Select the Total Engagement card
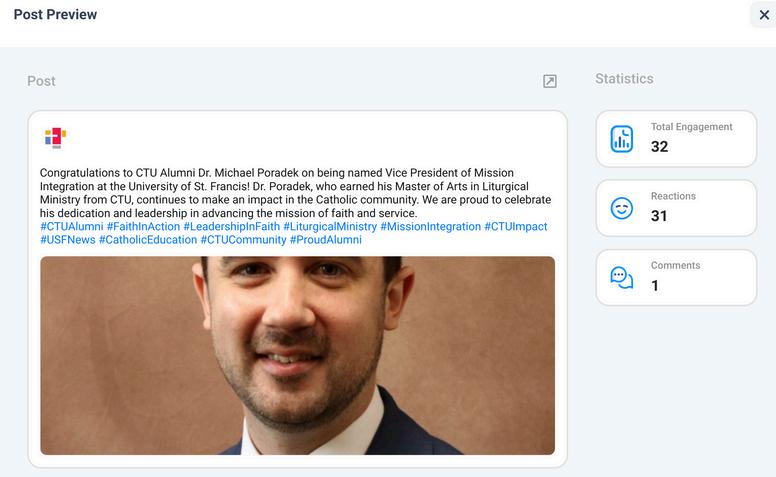The image size is (776, 477). click(x=676, y=139)
